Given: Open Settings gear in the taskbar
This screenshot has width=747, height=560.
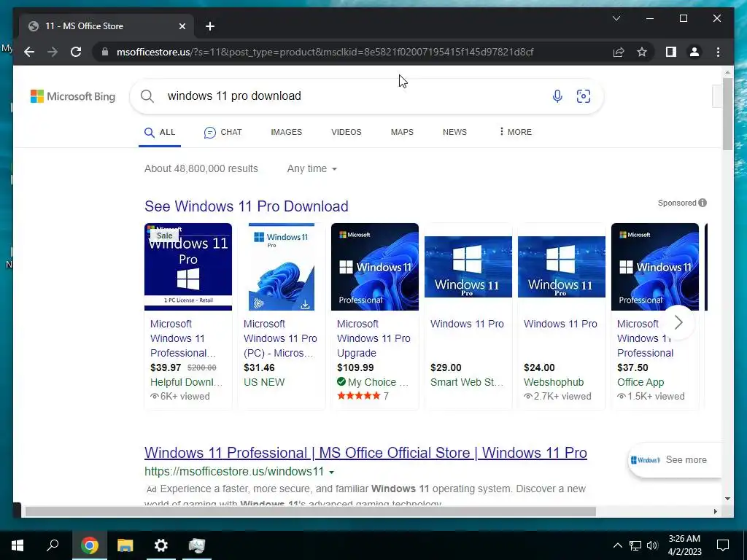Looking at the screenshot, I should coord(161,545).
